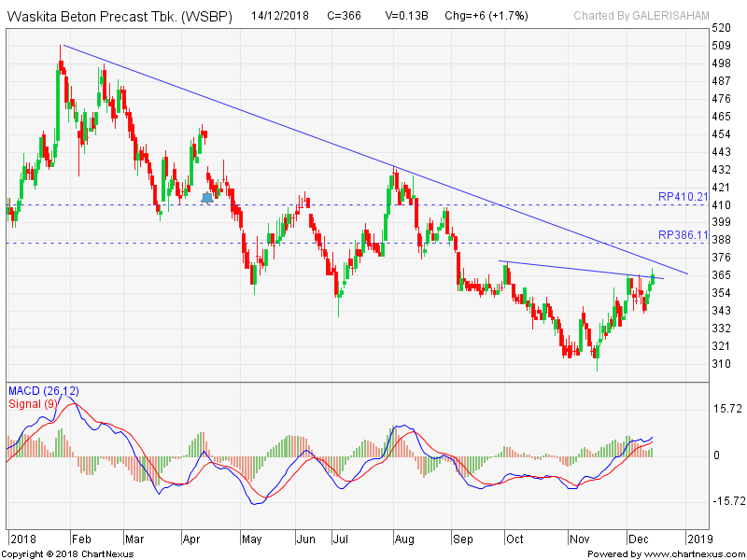
Task: Click the Feb month label
Action: [x=81, y=539]
